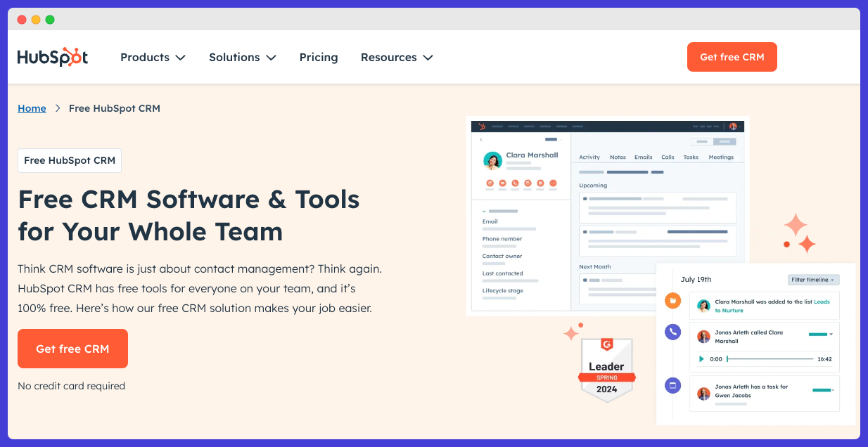Click Clara Marshall's profile avatar

(492, 161)
